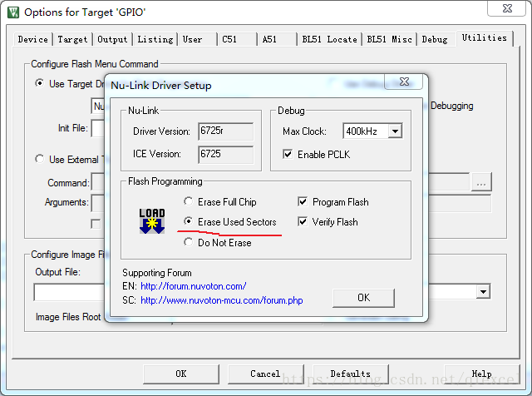Click the Init File input field

(x=97, y=128)
